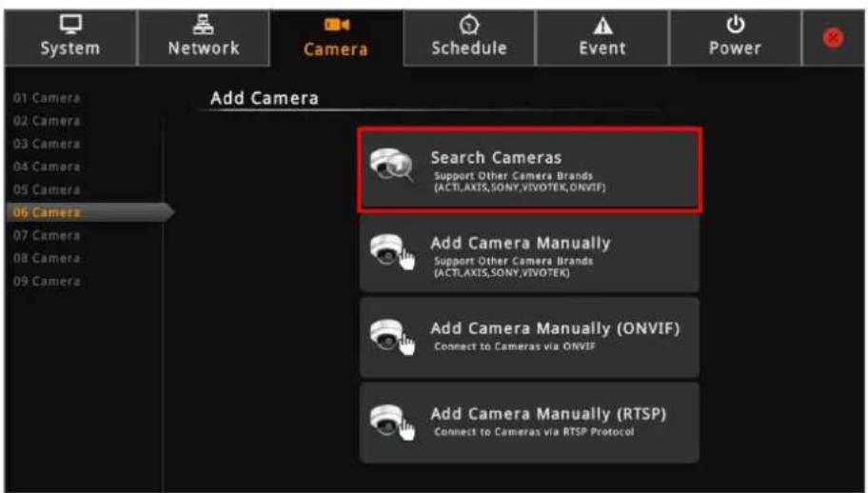Click Add Camera Manually brands button

point(530,254)
